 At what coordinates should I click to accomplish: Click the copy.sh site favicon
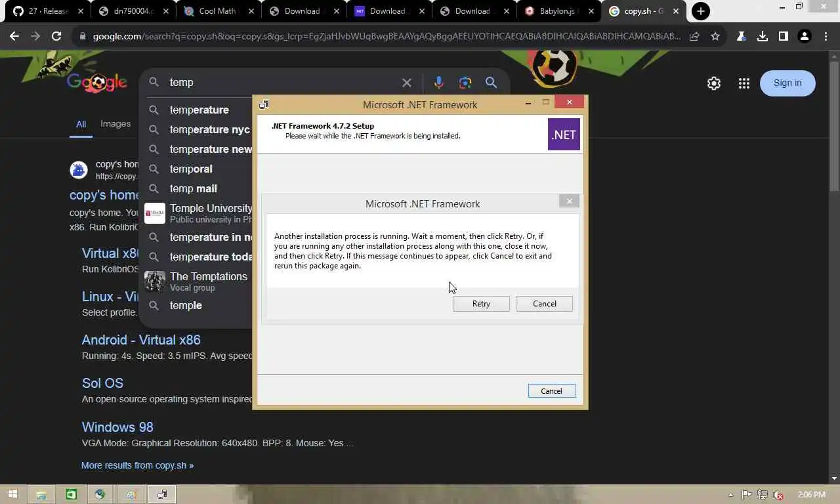(x=79, y=170)
